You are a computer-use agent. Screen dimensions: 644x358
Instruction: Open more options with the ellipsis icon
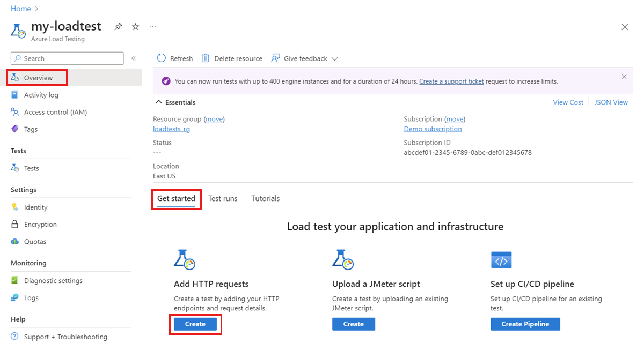click(152, 26)
